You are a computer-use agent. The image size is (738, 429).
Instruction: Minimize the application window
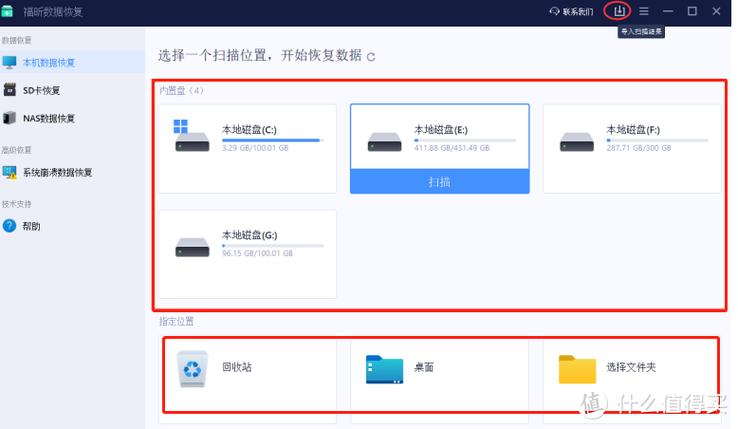[x=667, y=11]
